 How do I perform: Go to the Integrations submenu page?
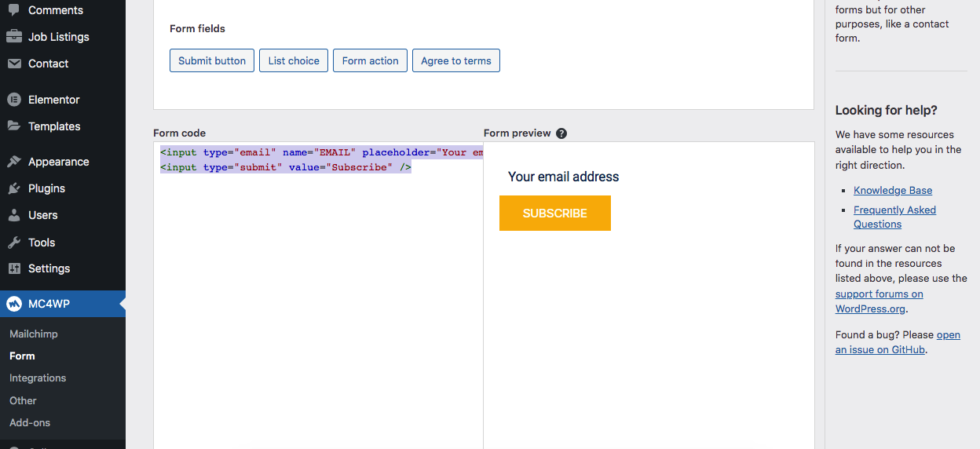[x=38, y=378]
